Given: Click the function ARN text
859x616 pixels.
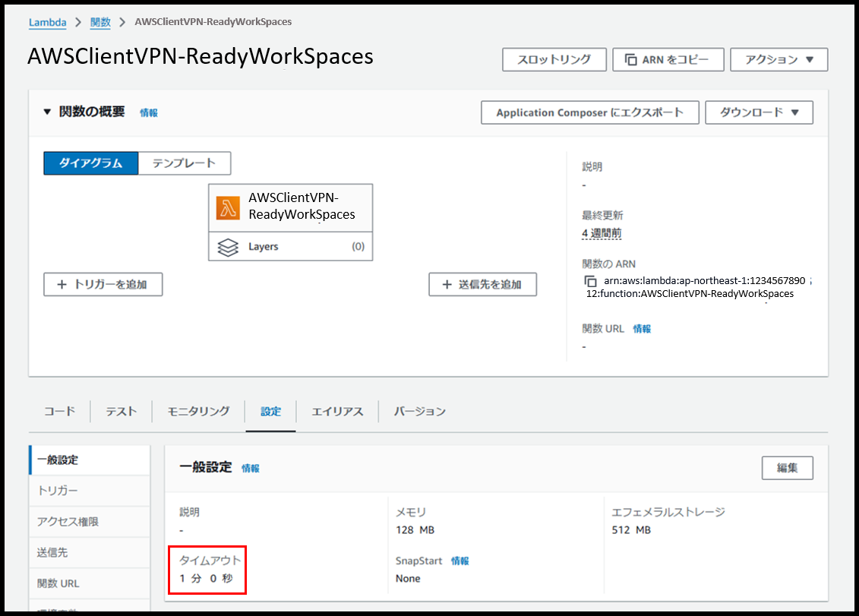Looking at the screenshot, I should tap(699, 287).
